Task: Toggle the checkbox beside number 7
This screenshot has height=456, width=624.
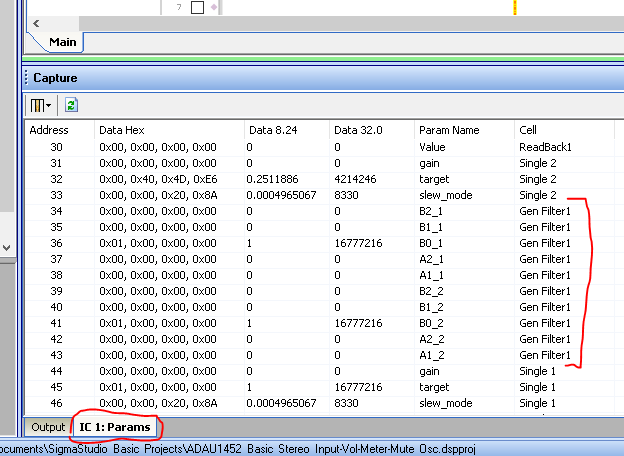Action: 197,7
